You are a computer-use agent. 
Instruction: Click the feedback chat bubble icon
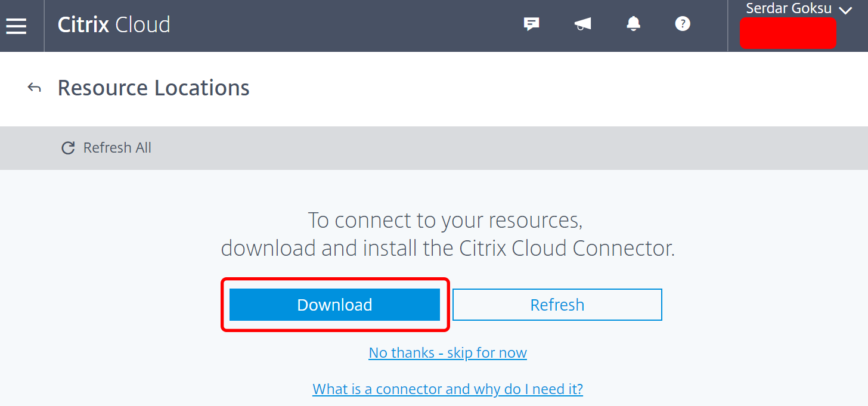click(x=531, y=24)
